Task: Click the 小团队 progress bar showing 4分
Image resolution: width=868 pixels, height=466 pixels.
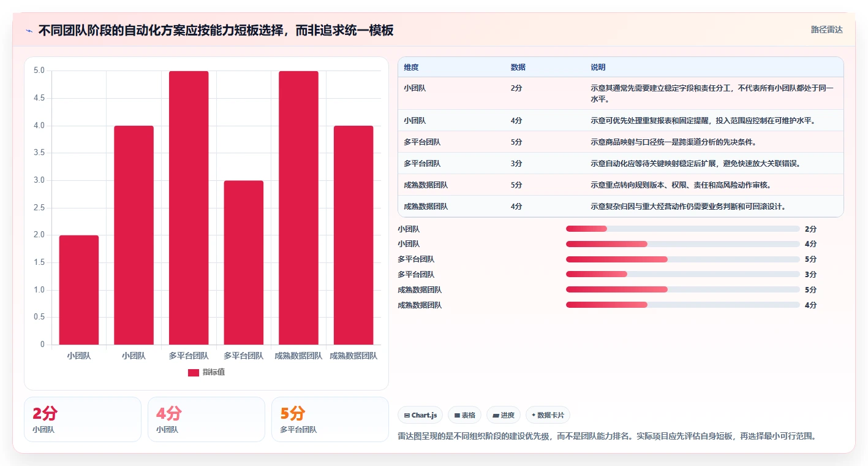Action: pos(683,244)
